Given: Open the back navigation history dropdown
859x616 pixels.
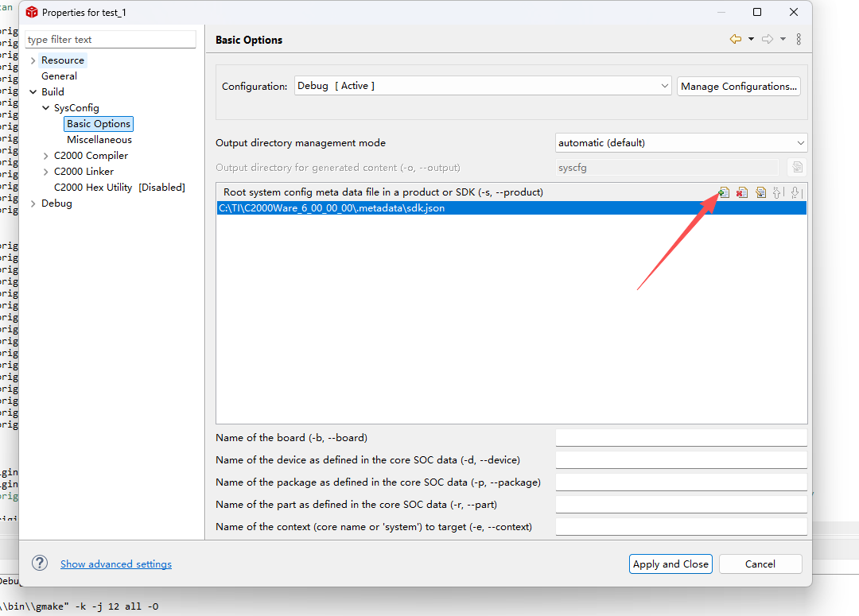Looking at the screenshot, I should [751, 39].
